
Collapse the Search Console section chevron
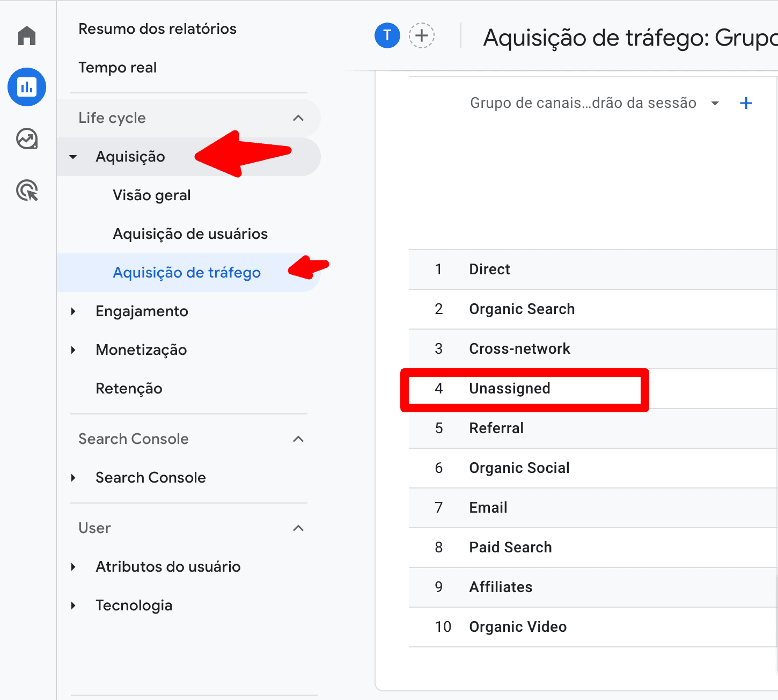[298, 439]
